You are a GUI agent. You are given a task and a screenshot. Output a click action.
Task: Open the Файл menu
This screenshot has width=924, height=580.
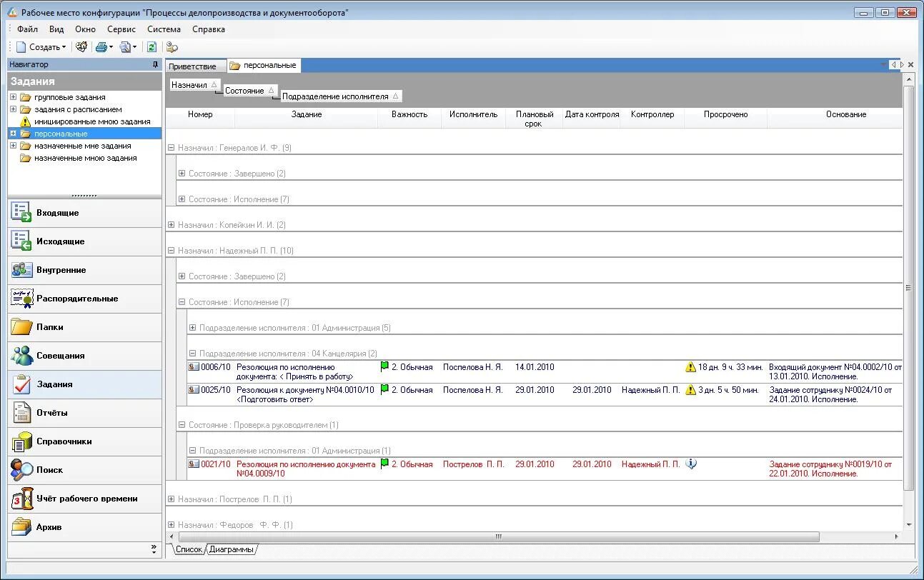coord(27,29)
